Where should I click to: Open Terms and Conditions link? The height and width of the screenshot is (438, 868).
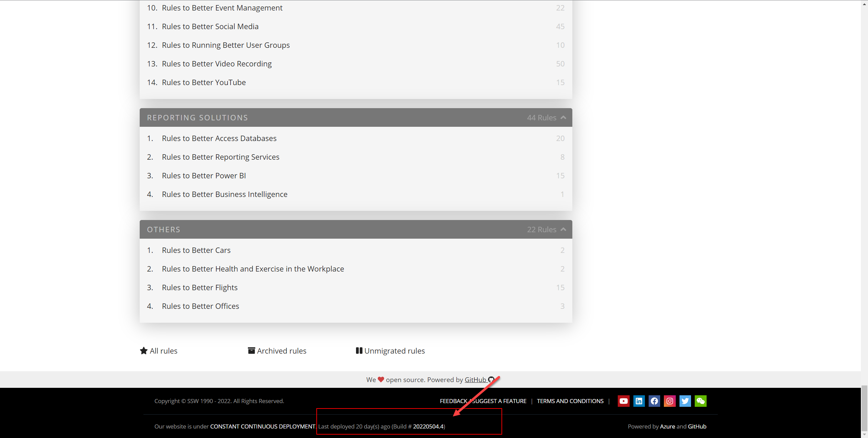point(570,401)
